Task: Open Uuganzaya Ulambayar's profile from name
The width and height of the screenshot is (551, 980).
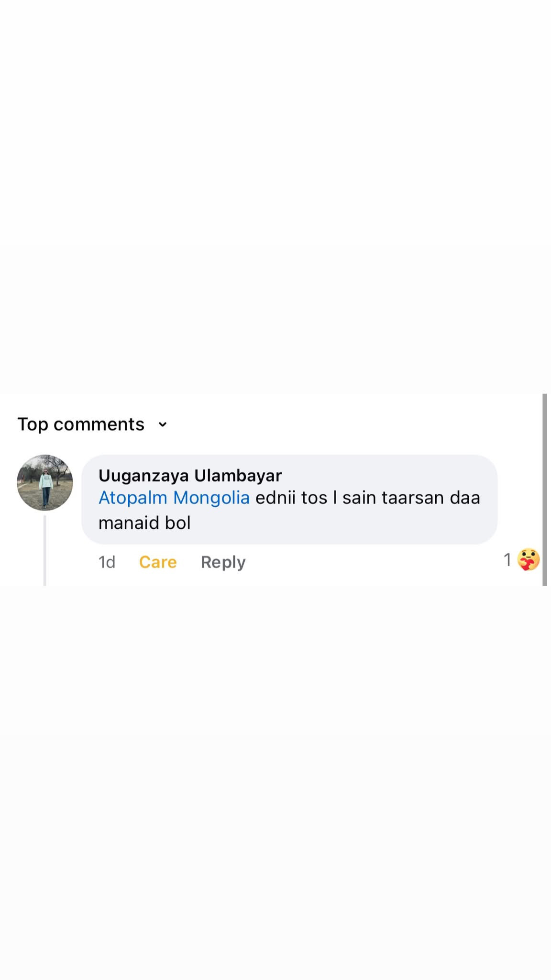Action: point(190,475)
